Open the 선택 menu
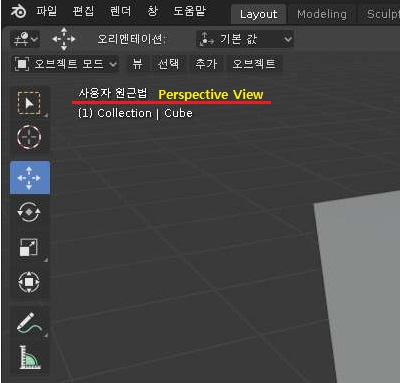Image resolution: width=400 pixels, height=383 pixels. 168,64
